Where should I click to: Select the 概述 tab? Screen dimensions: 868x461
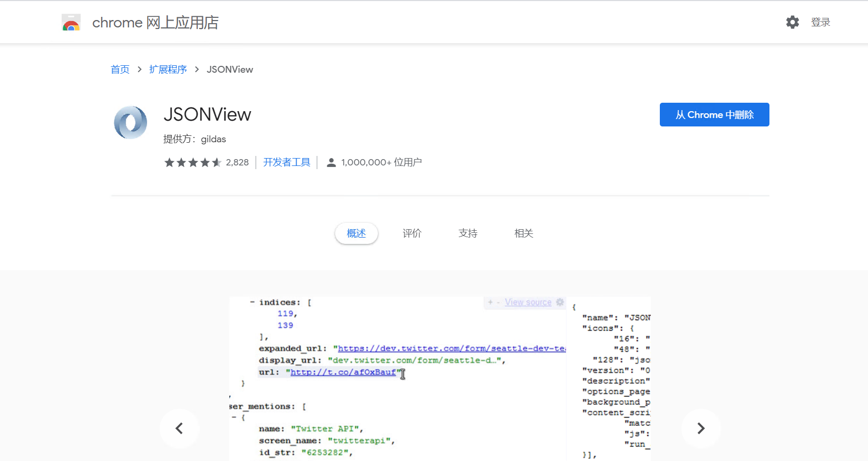click(x=356, y=233)
